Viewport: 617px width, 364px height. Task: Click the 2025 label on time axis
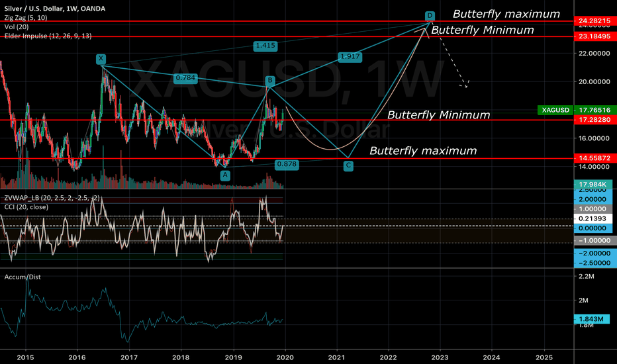tap(544, 357)
